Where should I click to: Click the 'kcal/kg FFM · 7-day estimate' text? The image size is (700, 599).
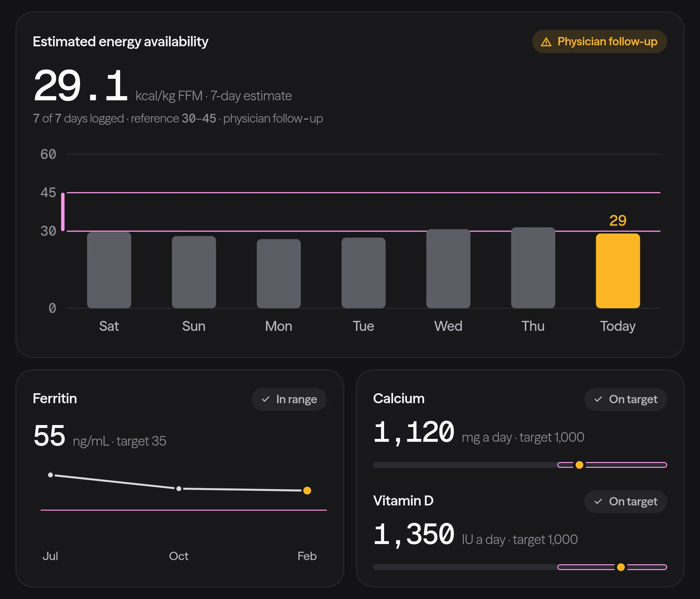point(213,96)
